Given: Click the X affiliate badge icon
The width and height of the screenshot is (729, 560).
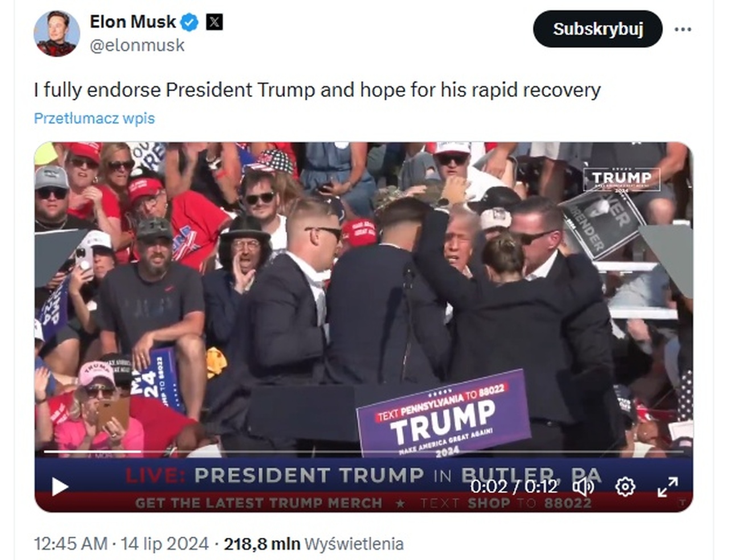Looking at the screenshot, I should point(214,22).
